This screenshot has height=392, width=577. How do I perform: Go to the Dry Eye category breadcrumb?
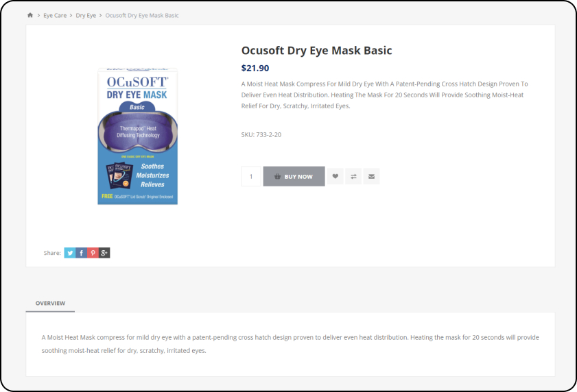click(x=86, y=15)
